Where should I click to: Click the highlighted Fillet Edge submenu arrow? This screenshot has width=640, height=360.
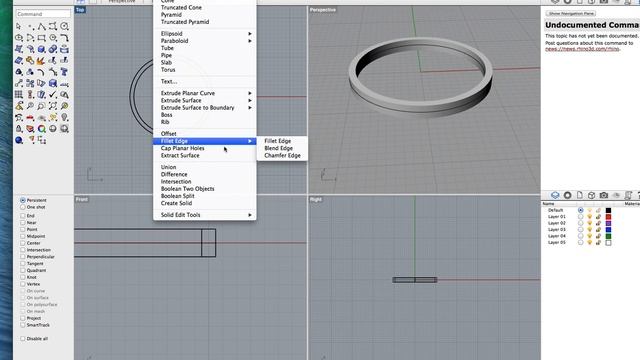coord(250,141)
